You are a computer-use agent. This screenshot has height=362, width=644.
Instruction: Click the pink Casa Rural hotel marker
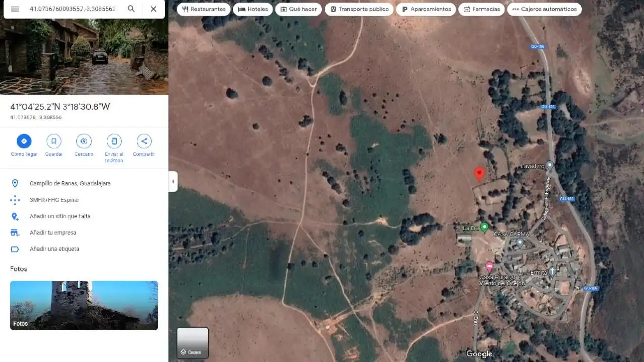pyautogui.click(x=489, y=266)
